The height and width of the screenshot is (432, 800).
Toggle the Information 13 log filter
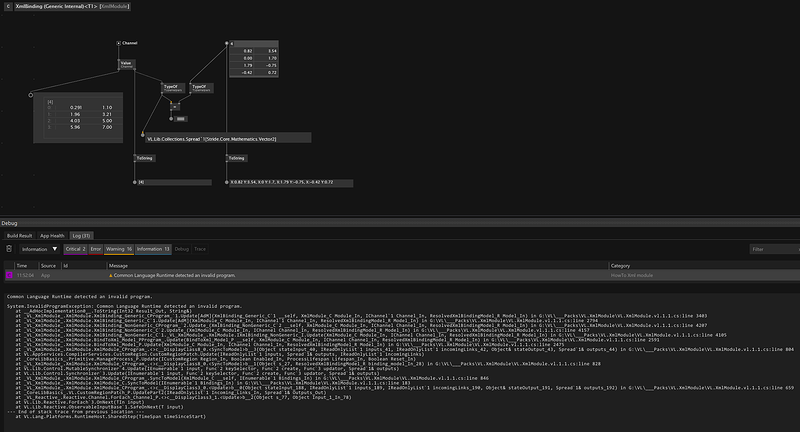point(154,248)
